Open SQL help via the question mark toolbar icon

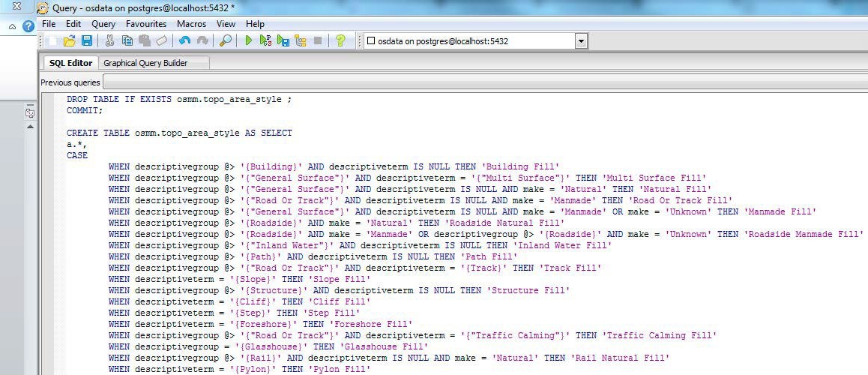tap(340, 40)
